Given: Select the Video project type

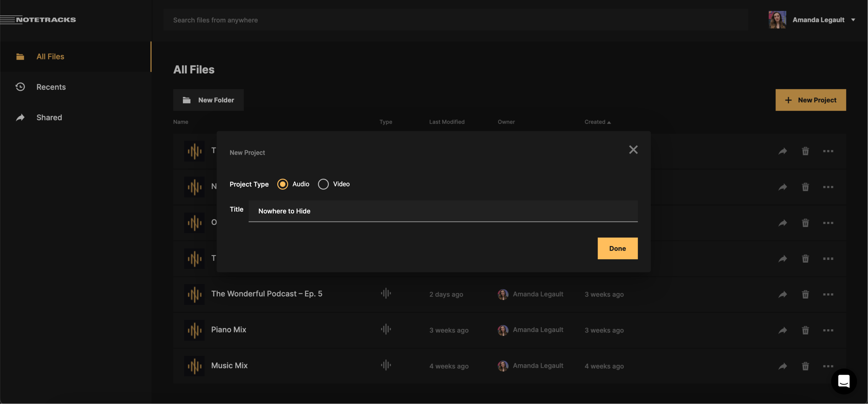Looking at the screenshot, I should click(x=323, y=184).
